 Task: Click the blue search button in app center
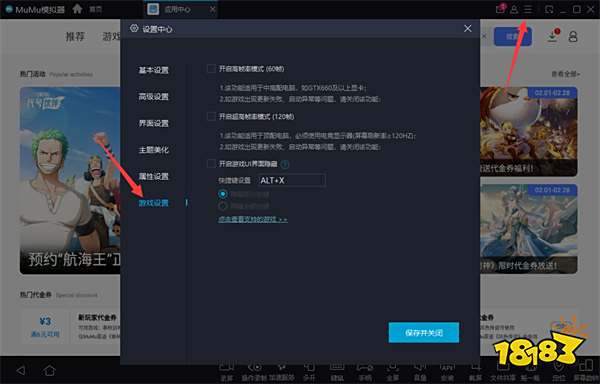pos(513,37)
